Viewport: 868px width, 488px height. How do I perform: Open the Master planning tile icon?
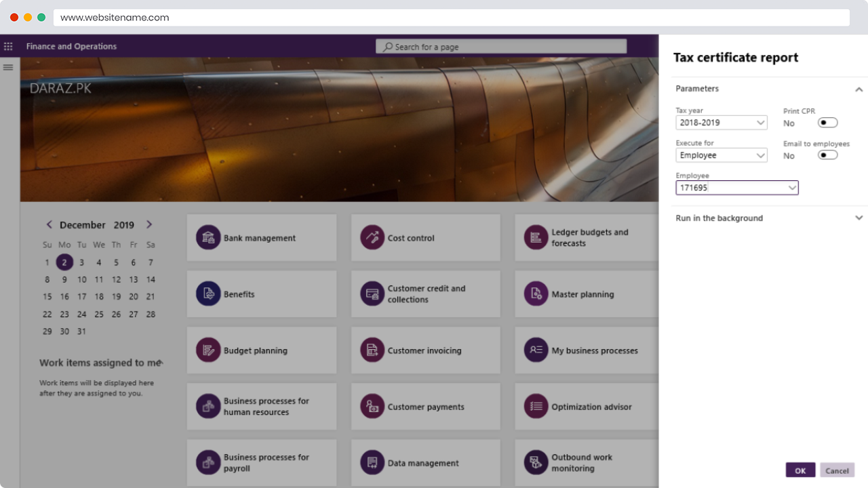(536, 294)
